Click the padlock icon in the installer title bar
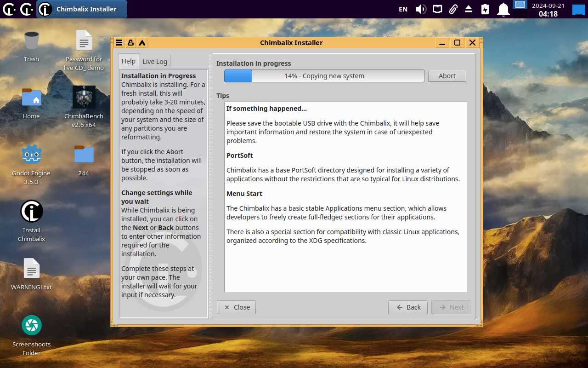The width and height of the screenshot is (588, 368). click(130, 43)
